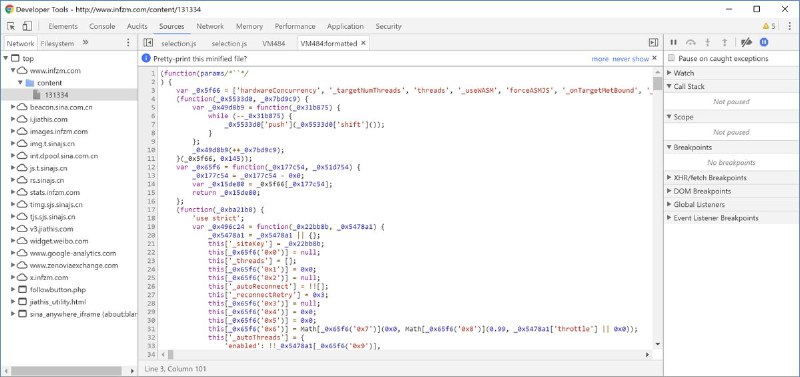
Task: Click the code editor vertical scrollbar thumb
Action: click(657, 83)
